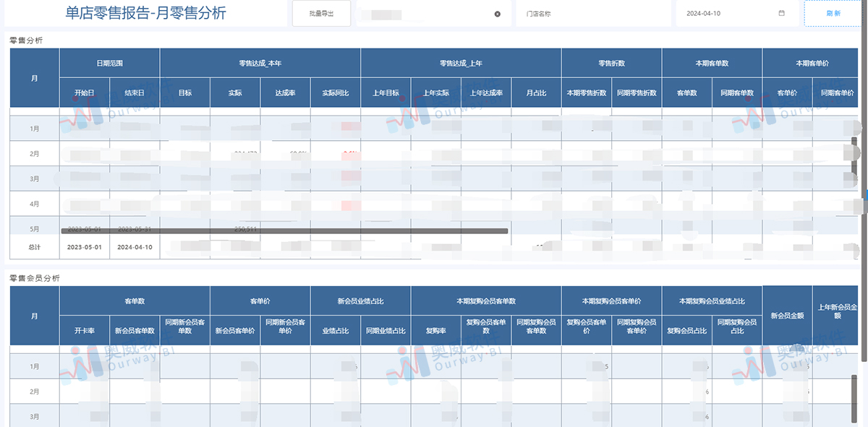The height and width of the screenshot is (427, 868).
Task: Click the 上年实际 column header
Action: 435,93
